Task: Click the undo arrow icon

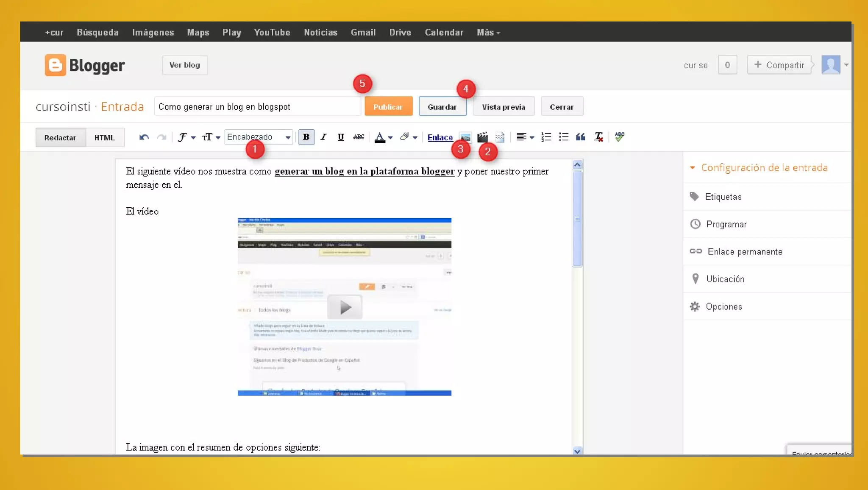Action: tap(144, 137)
